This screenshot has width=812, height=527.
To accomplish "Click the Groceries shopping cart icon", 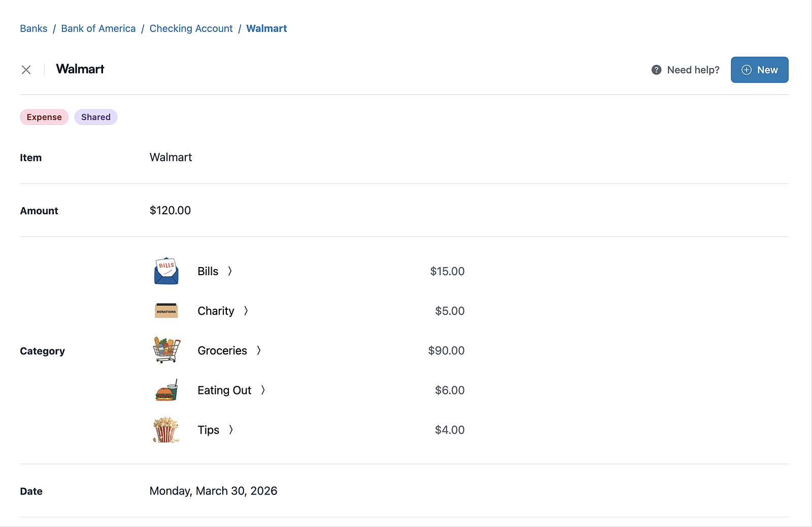I will (166, 350).
